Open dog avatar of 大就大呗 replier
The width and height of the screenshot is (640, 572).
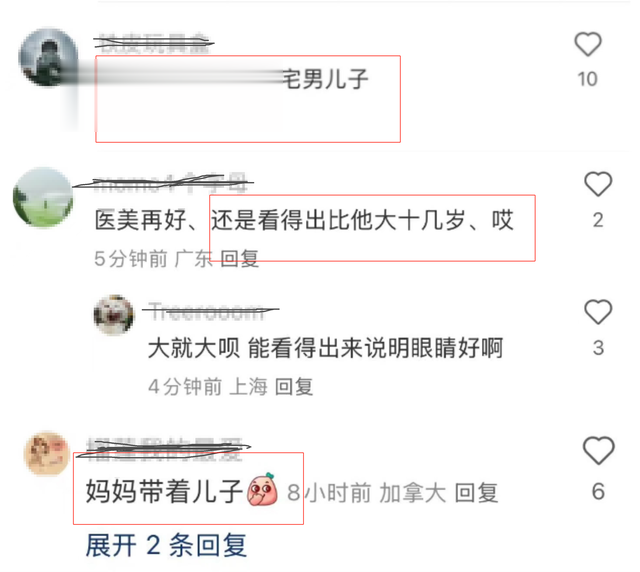[114, 315]
